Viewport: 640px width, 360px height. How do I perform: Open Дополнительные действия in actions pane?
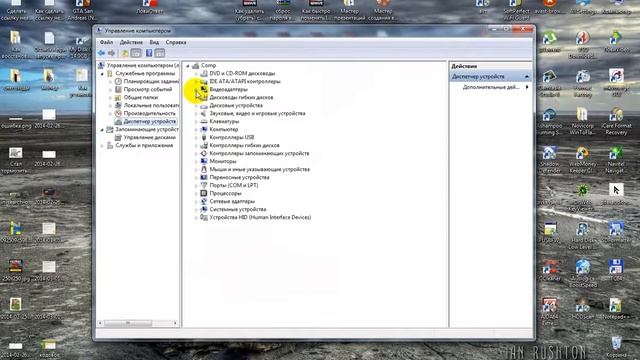(491, 87)
